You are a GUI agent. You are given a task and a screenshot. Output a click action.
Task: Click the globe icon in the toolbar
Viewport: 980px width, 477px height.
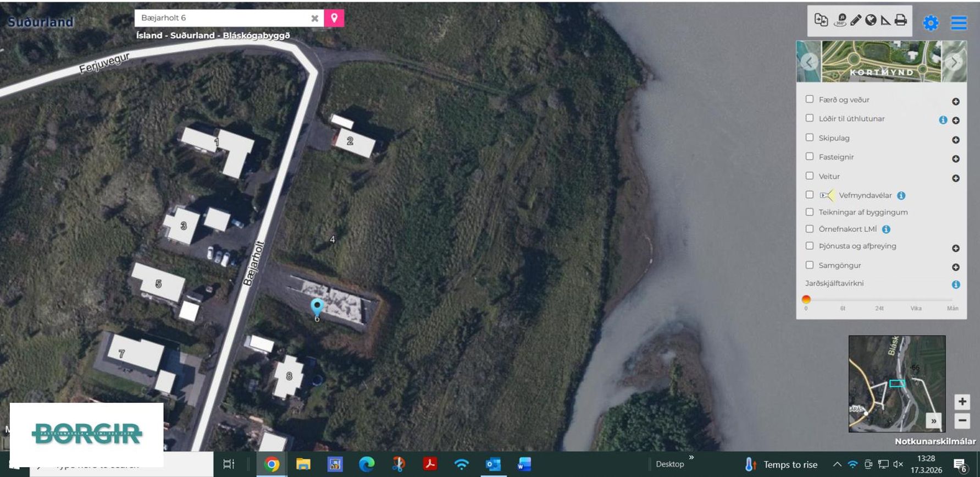coord(871,20)
